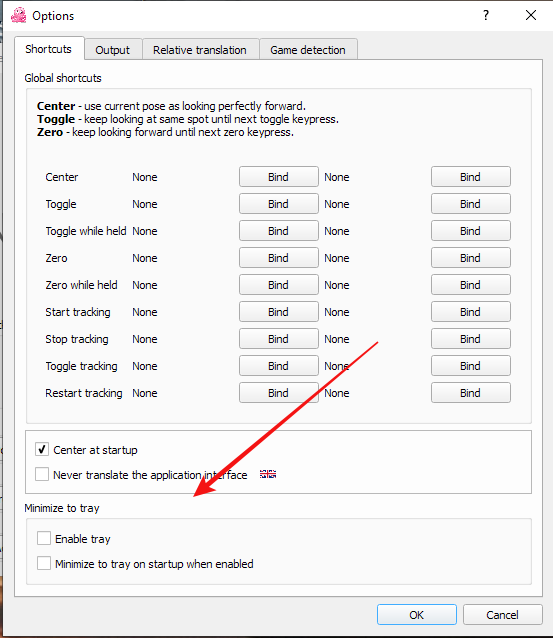The image size is (553, 638).
Task: Bind the first Center shortcut
Action: click(x=279, y=177)
